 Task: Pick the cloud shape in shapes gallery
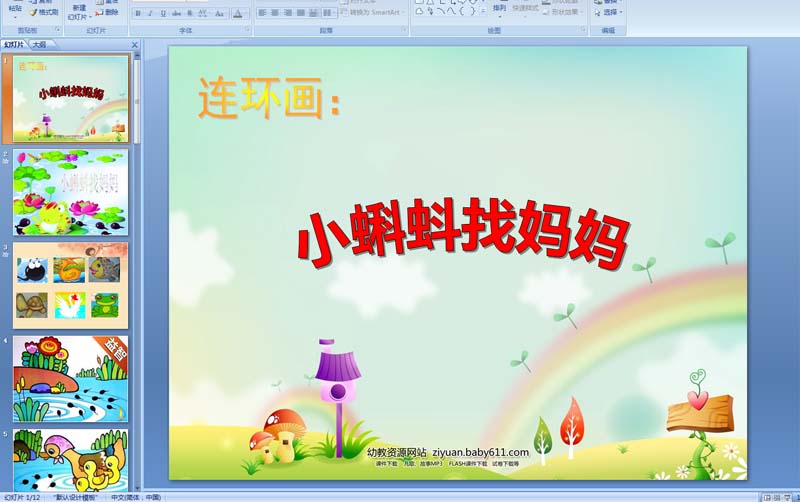click(419, 11)
